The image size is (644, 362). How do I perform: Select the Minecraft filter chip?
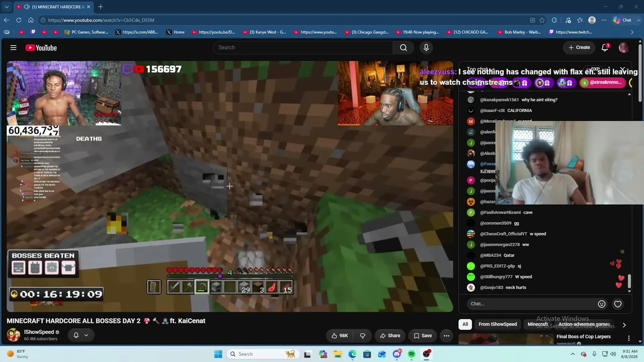[x=537, y=324]
